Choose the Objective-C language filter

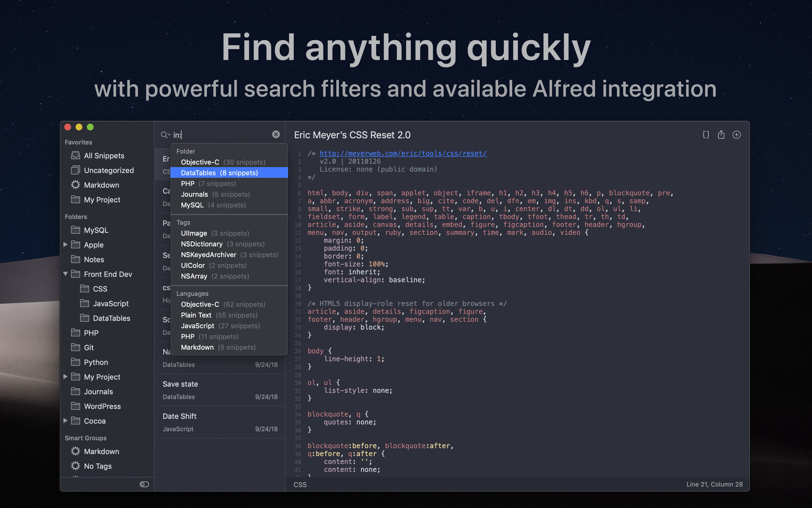coord(200,304)
